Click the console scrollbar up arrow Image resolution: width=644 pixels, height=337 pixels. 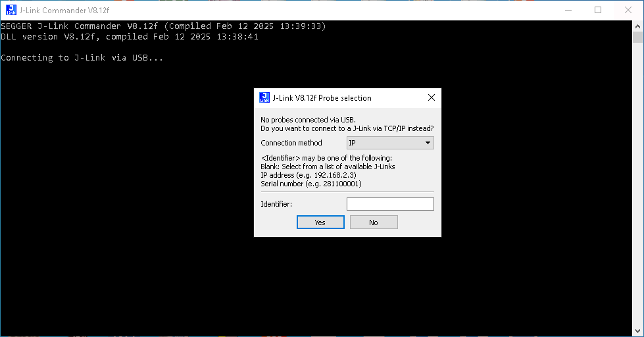pos(637,26)
